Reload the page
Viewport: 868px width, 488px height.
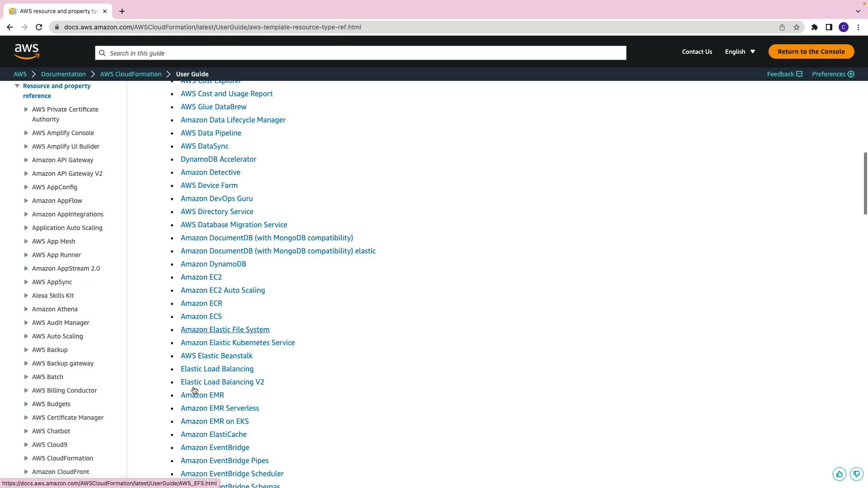[x=39, y=27]
